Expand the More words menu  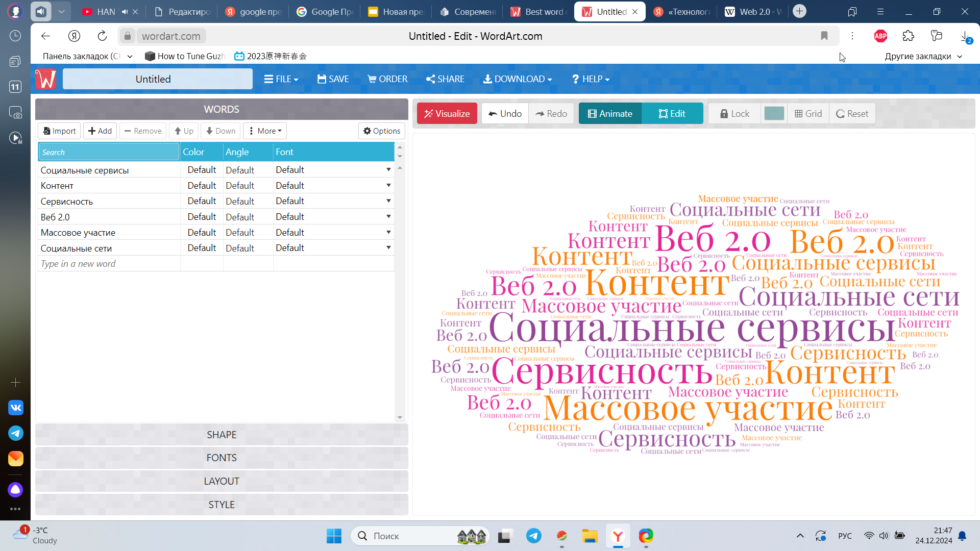click(265, 131)
